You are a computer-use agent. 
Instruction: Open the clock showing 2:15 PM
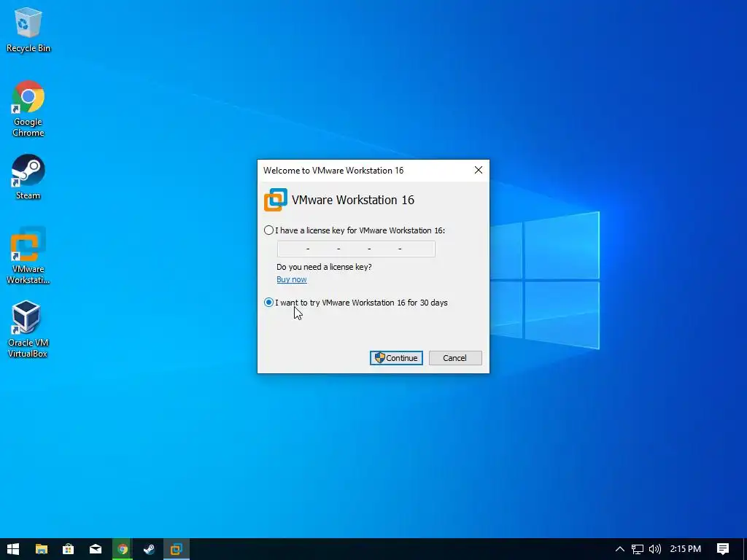[685, 549]
